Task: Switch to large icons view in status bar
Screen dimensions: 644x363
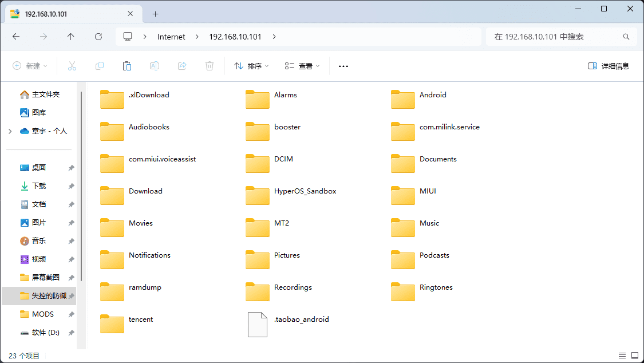Action: 635,356
